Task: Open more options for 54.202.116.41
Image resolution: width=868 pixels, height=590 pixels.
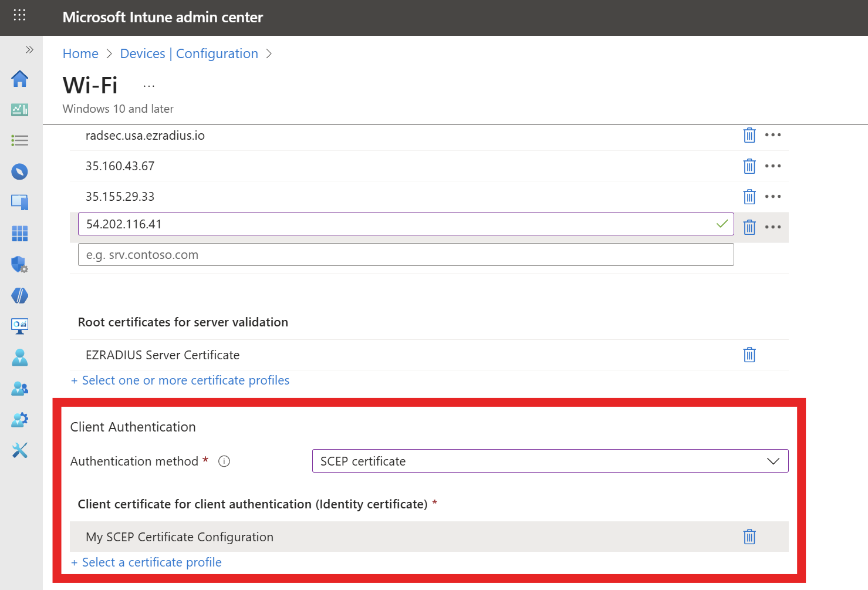Action: point(773,227)
